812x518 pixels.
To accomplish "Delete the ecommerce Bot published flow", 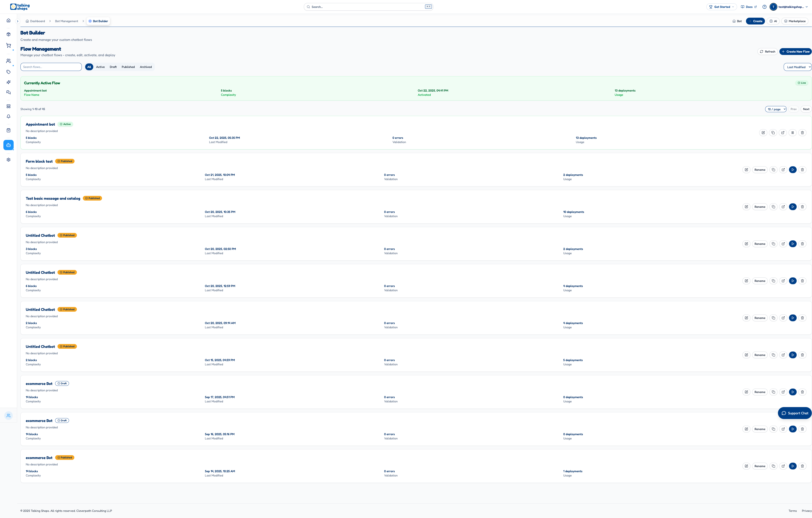I will [803, 466].
